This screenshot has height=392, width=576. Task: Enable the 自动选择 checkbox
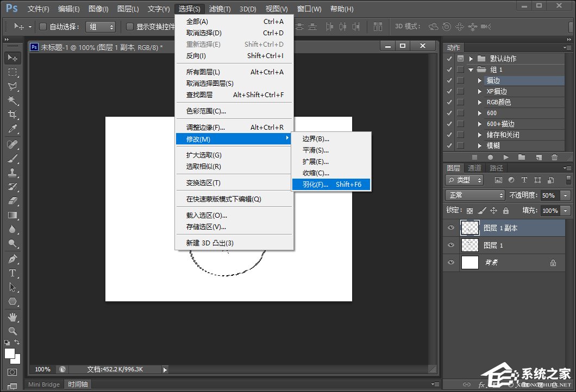point(43,27)
